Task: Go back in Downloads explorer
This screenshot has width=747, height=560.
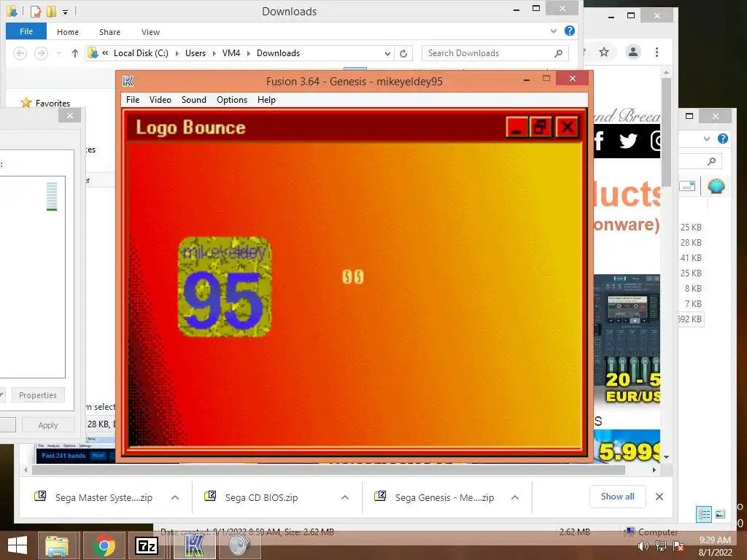Action: [x=20, y=52]
